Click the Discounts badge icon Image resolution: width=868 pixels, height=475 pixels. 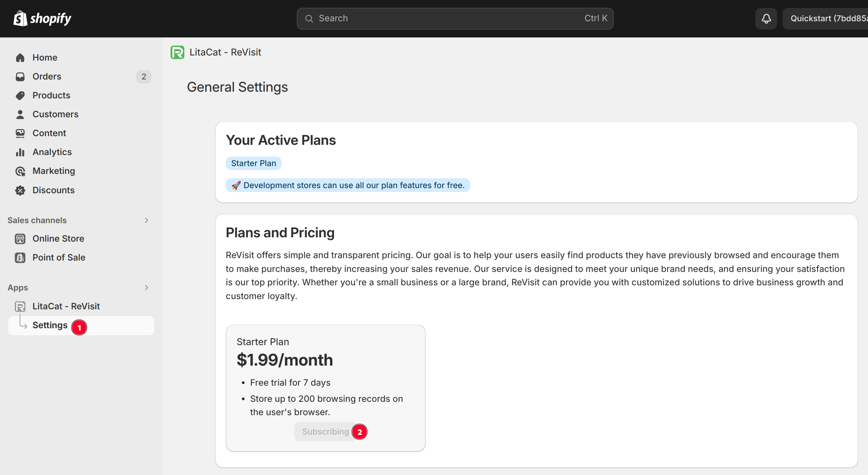click(x=20, y=190)
